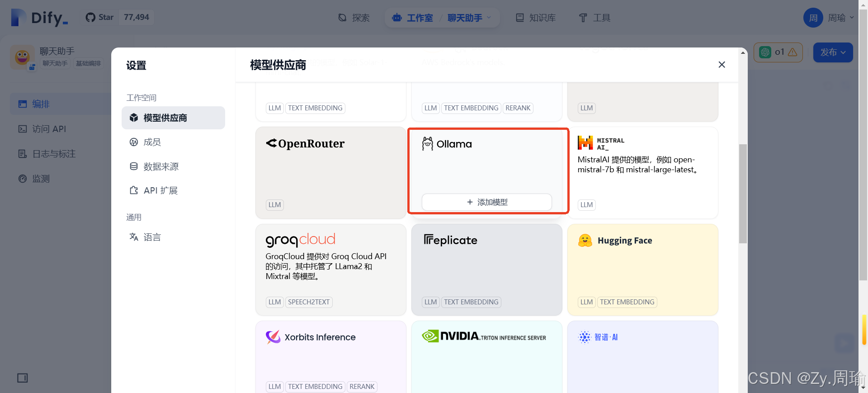868x393 pixels.
Task: Click the Hugging Face emoji logo
Action: 585,241
